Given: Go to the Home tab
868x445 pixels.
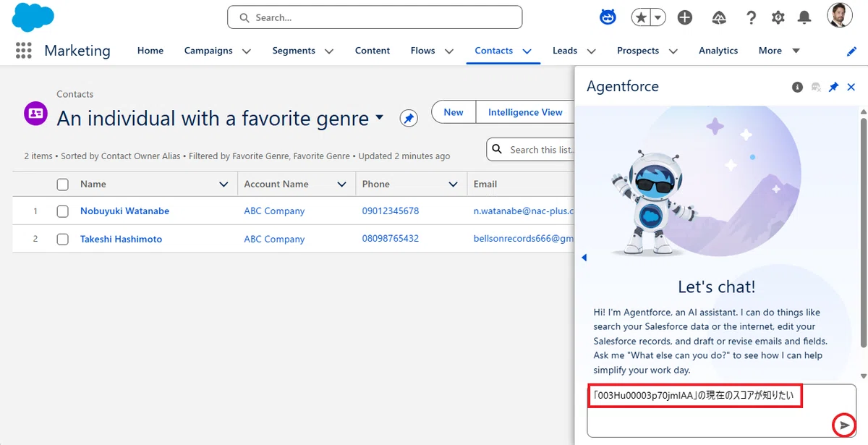Looking at the screenshot, I should coord(150,51).
